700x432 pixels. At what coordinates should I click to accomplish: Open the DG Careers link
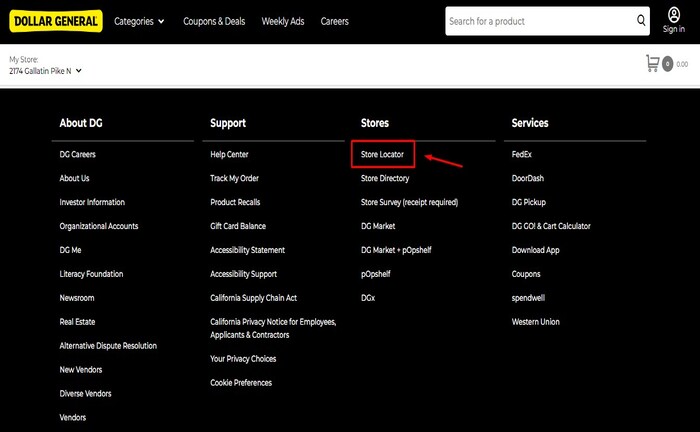coord(78,154)
